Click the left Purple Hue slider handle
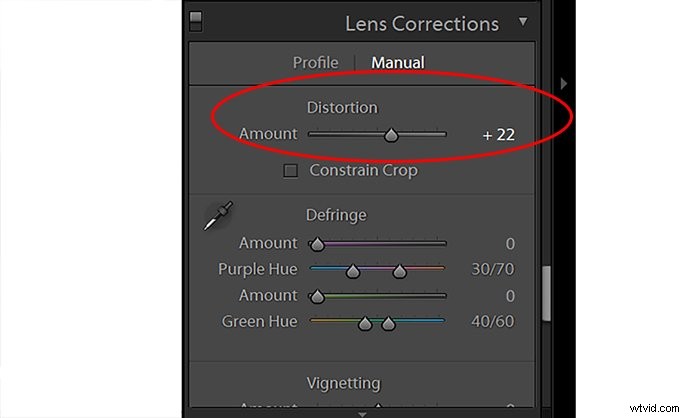700x418 pixels. [x=352, y=271]
